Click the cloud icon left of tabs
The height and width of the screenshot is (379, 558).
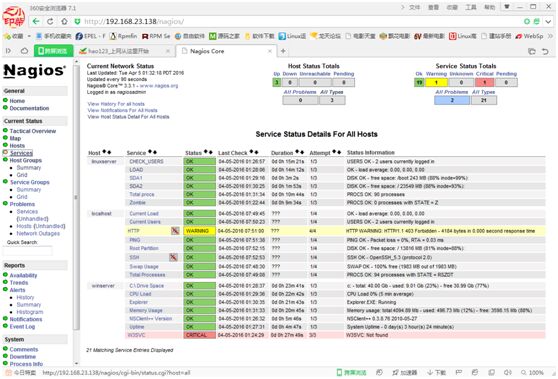point(24,51)
